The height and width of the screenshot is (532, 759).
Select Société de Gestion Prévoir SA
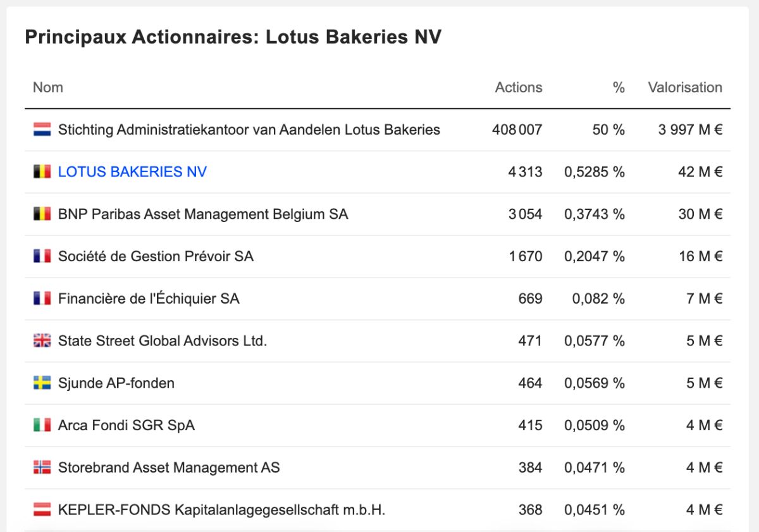(x=156, y=256)
